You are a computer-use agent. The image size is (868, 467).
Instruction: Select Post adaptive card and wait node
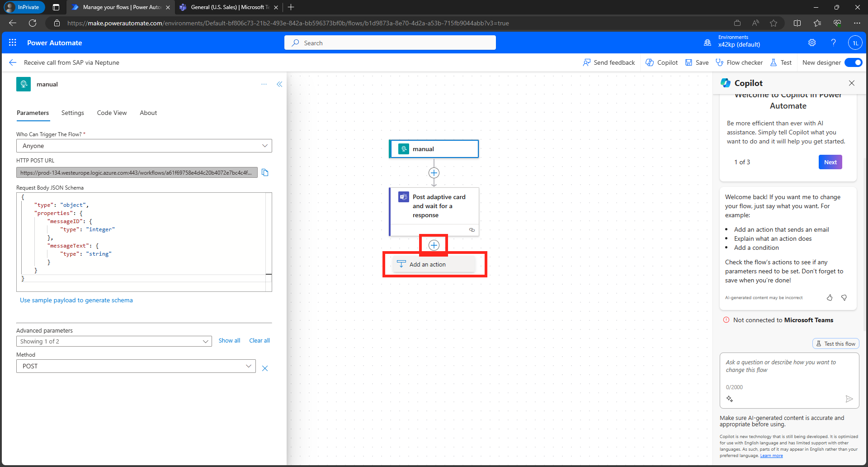pos(434,212)
